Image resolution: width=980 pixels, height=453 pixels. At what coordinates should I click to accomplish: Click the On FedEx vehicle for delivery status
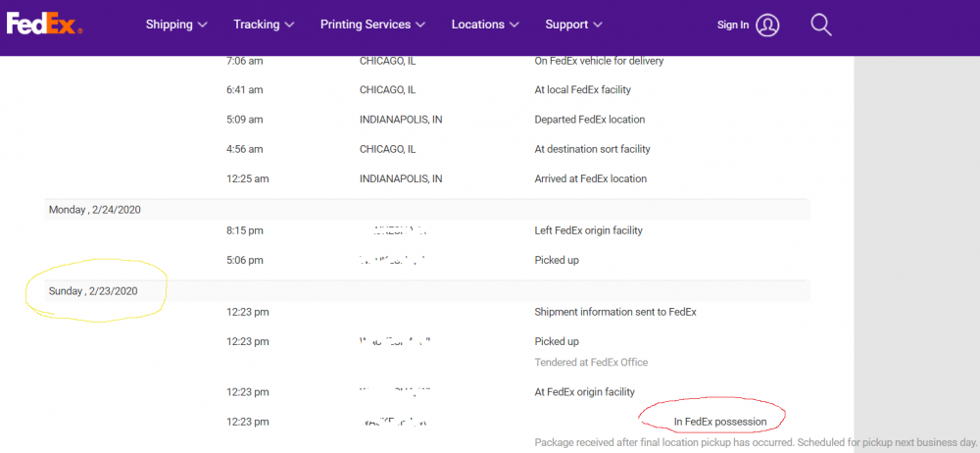[x=599, y=61]
